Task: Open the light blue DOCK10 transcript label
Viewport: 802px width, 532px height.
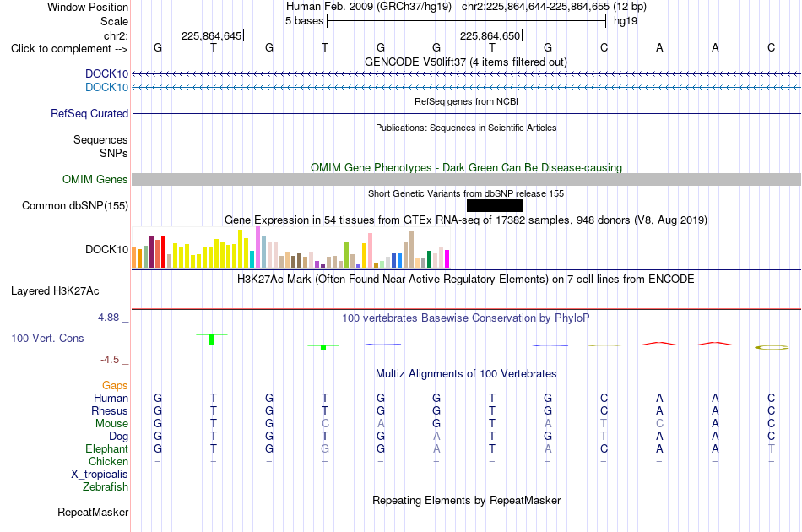Action: (106, 88)
